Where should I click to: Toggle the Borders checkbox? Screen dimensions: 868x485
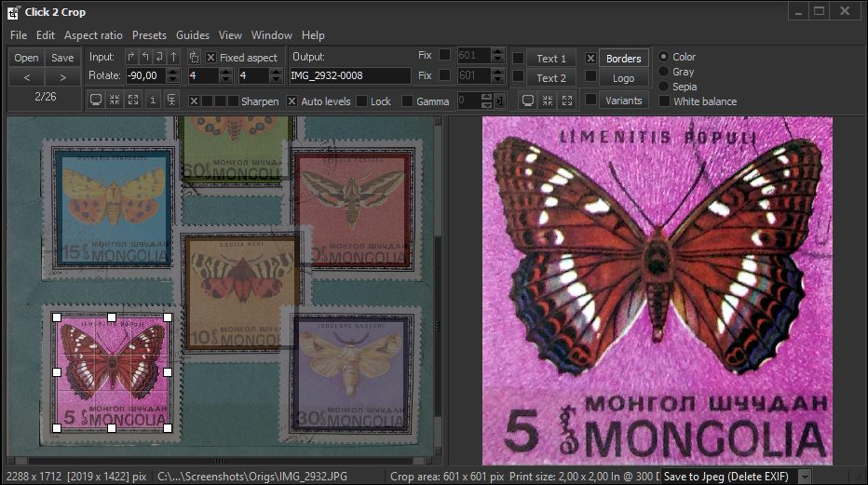[590, 58]
